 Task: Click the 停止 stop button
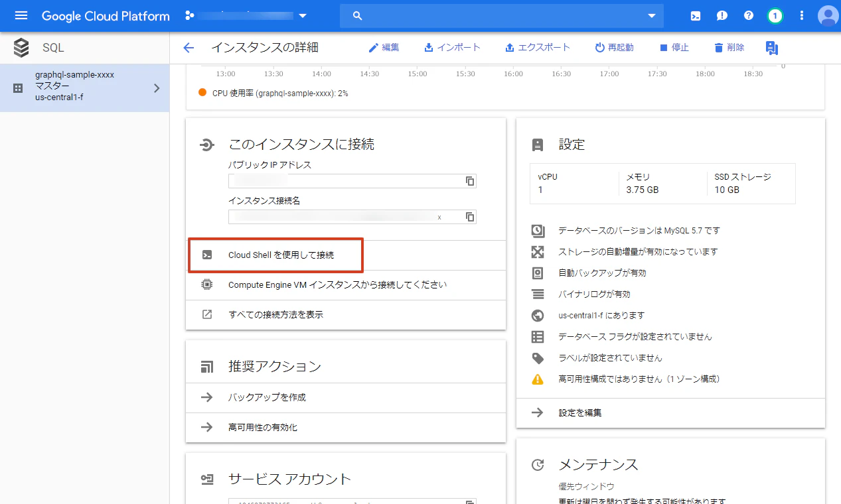(x=674, y=48)
